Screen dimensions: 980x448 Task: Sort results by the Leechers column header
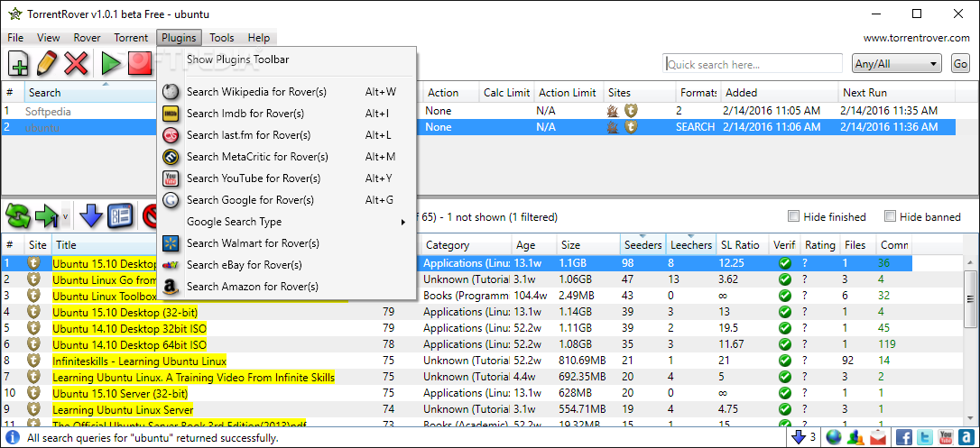(x=690, y=245)
